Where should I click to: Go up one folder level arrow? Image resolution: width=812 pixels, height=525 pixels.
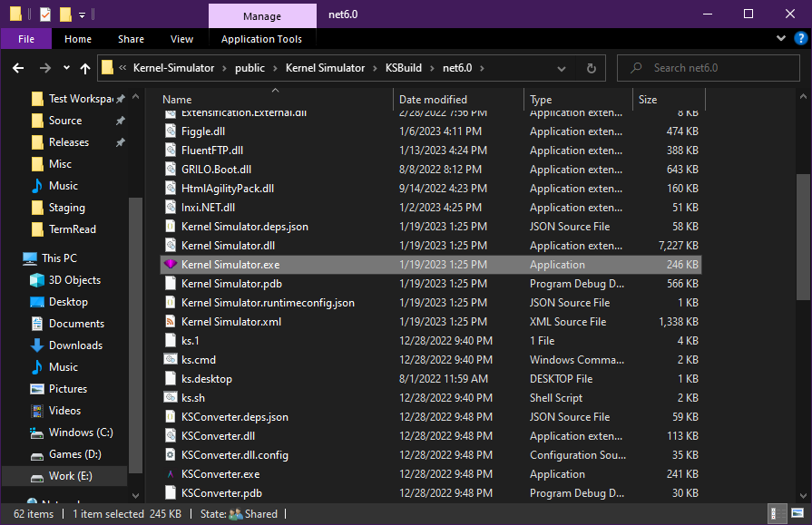85,68
